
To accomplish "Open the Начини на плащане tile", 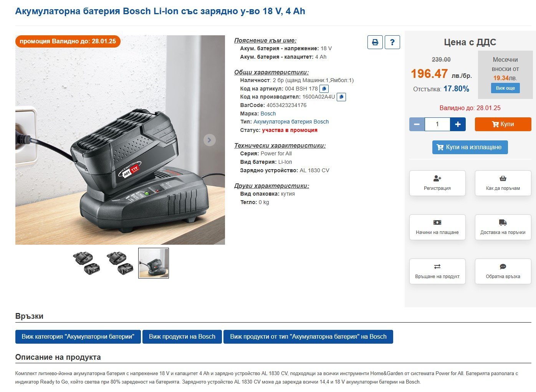I will [x=437, y=227].
